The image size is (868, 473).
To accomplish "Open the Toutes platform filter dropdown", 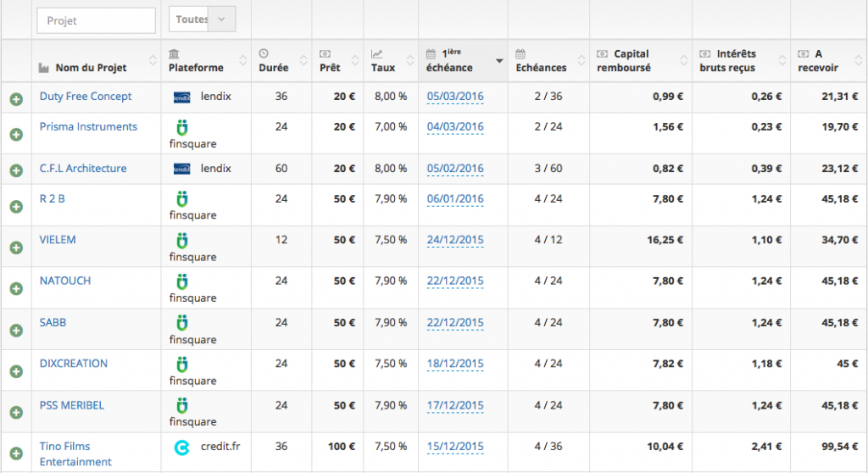I will point(202,19).
